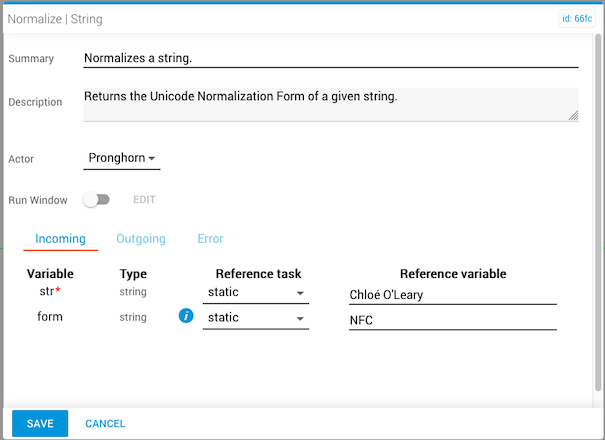Expand the form Reference task dropdown

point(256,318)
